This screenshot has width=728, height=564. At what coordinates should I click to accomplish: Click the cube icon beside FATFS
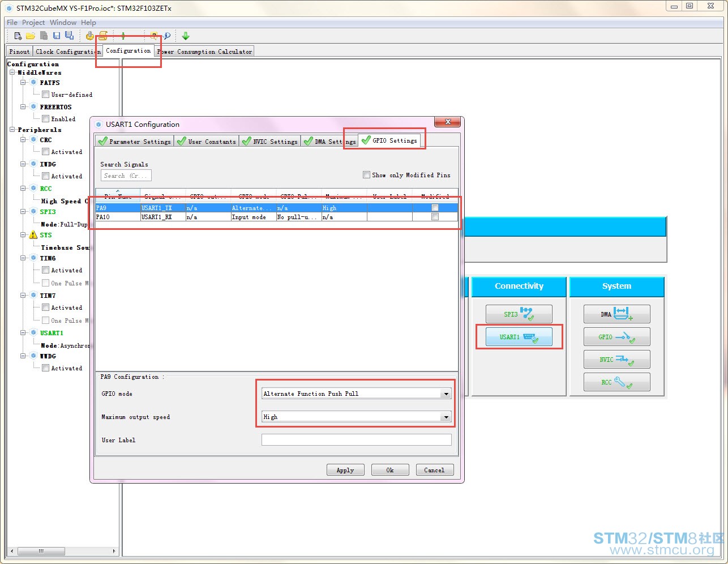coord(33,83)
